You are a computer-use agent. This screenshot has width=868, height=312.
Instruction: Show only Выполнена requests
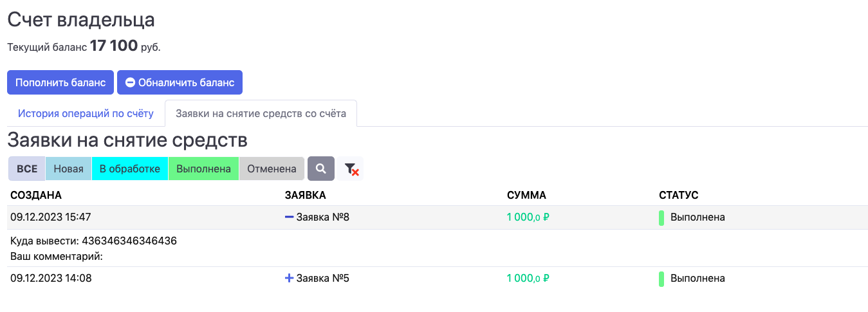[x=203, y=169]
